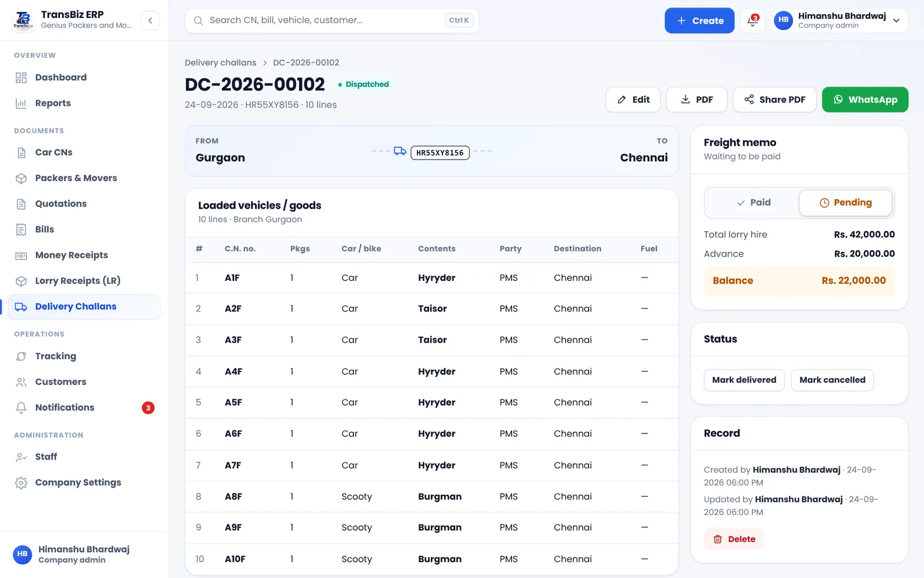924x578 pixels.
Task: Click the Dashboard grid icon in sidebar
Action: click(21, 77)
